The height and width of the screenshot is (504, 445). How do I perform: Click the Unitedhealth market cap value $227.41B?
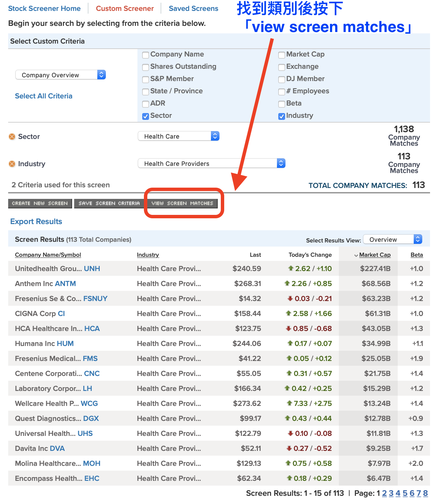click(375, 269)
